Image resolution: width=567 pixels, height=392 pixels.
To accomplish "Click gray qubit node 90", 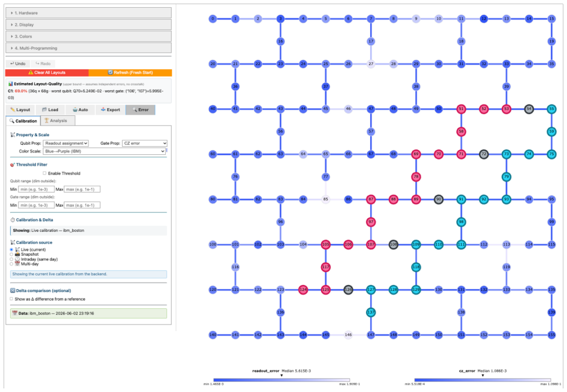I will pos(438,200).
